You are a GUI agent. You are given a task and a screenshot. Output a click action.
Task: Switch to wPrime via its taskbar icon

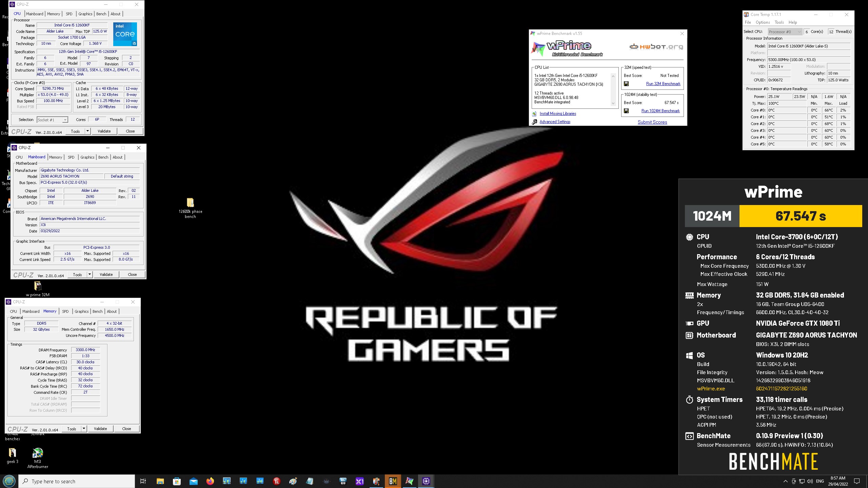click(x=409, y=481)
